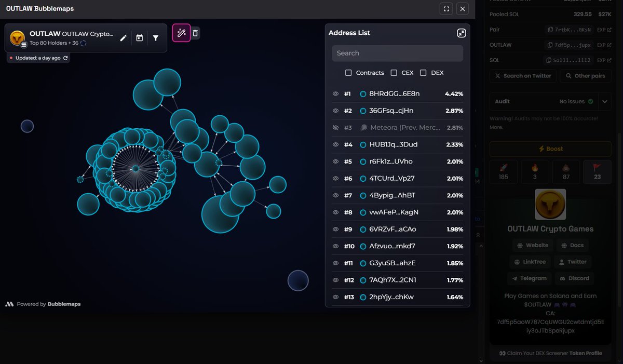Image resolution: width=623 pixels, height=364 pixels.
Task: Open the Telegram link button
Action: [529, 278]
